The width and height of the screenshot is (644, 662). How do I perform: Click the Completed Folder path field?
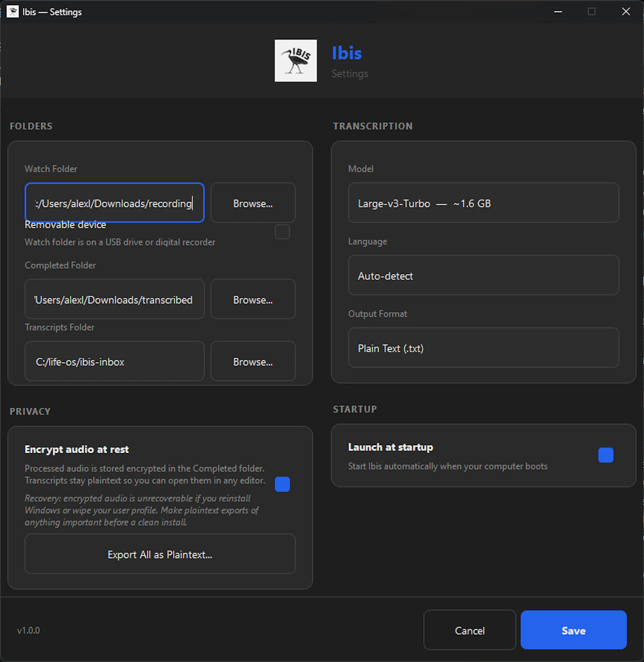click(x=114, y=299)
